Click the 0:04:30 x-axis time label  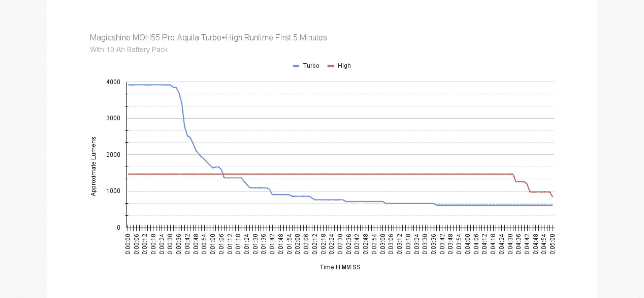pos(510,244)
